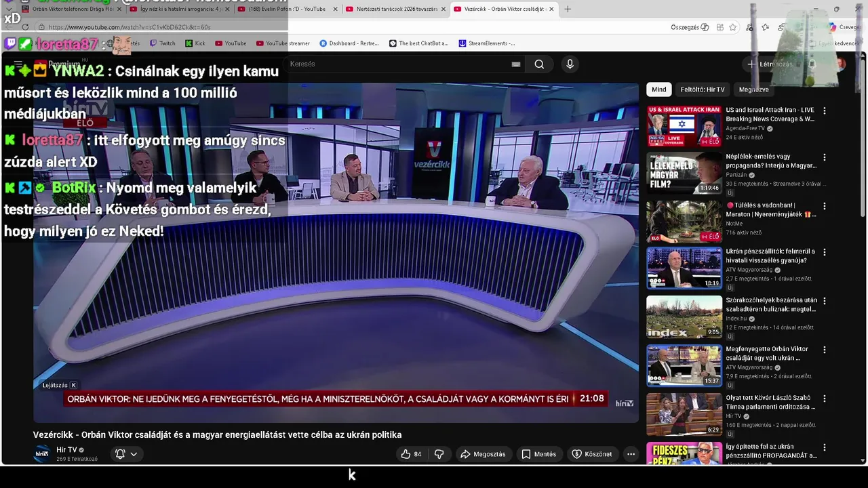
Task: Click the Partizán channel name
Action: [x=736, y=175]
